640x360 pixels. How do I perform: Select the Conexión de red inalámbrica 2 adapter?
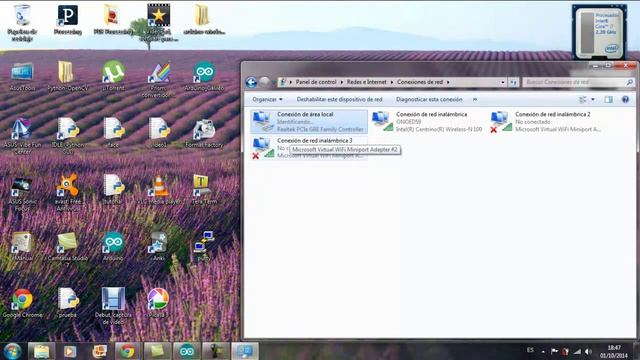click(x=546, y=122)
